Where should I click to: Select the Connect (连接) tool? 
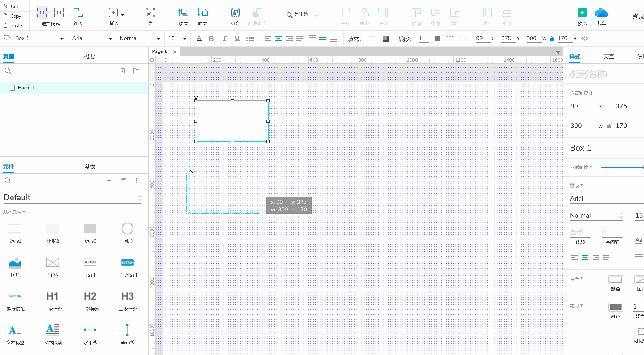(x=78, y=13)
